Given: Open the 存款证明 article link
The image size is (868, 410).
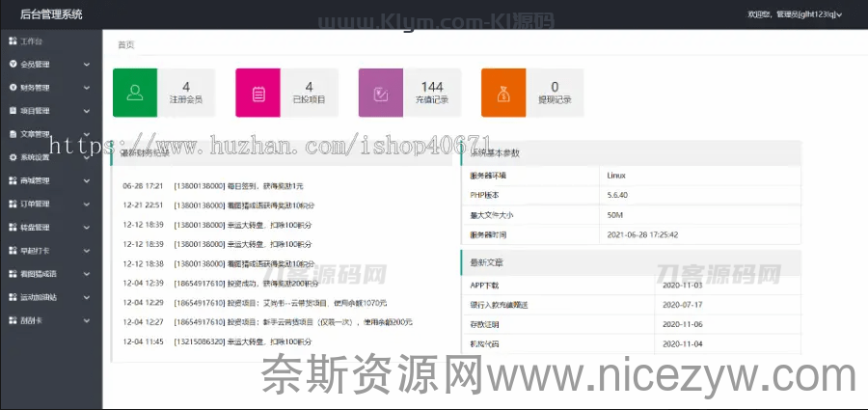Looking at the screenshot, I should 484,324.
